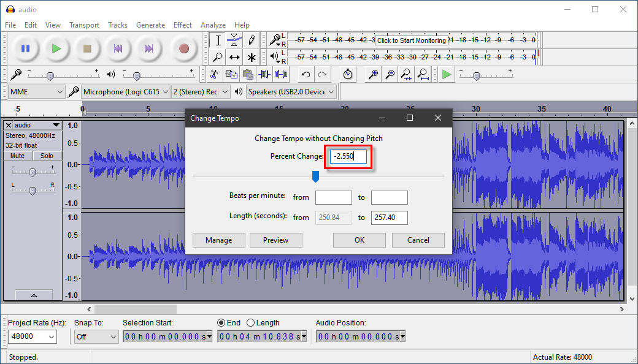Click the Silence audio icon
The image size is (638, 364).
(281, 74)
